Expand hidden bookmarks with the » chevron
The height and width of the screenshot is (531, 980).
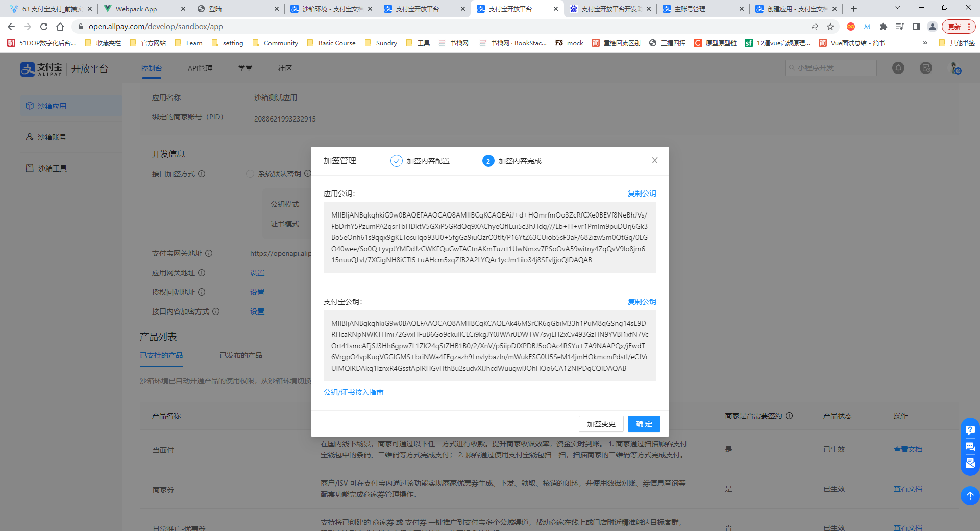point(925,43)
